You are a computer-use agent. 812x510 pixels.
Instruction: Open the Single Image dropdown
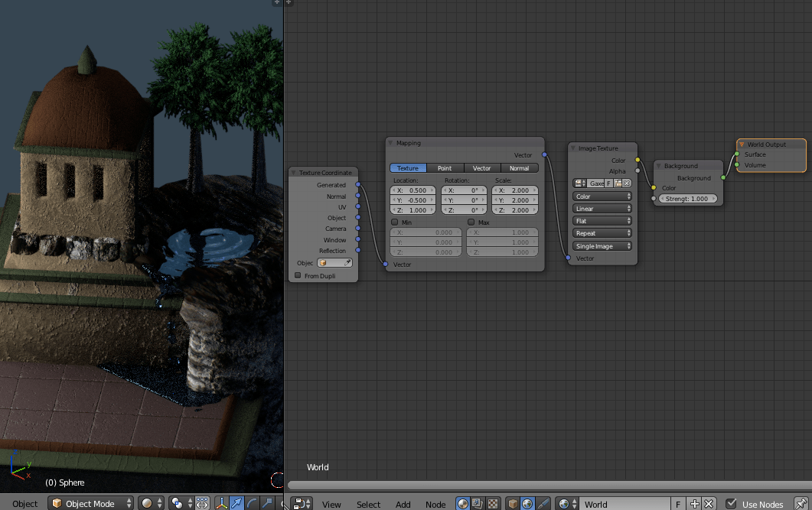(602, 245)
